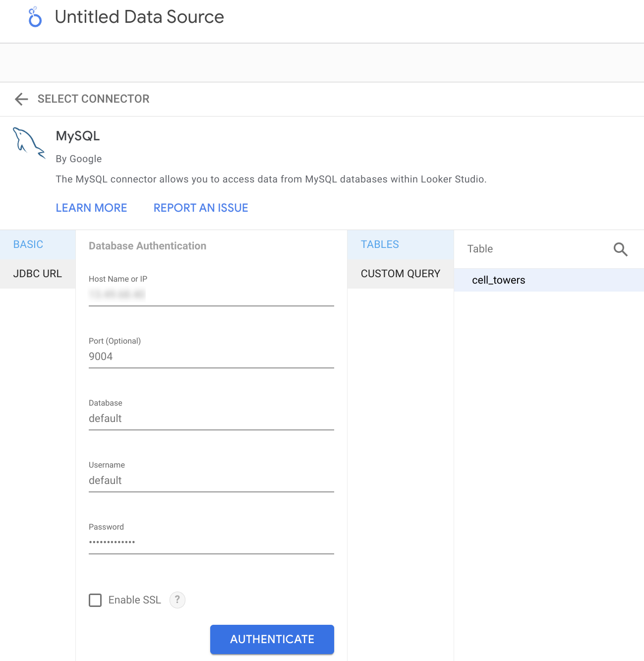Click the Username input field
Viewport: 644px width, 661px height.
[x=211, y=481]
